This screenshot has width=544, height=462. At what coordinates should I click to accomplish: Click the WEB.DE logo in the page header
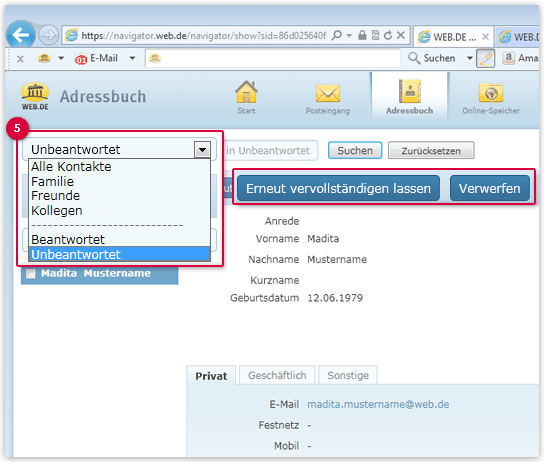pyautogui.click(x=35, y=97)
